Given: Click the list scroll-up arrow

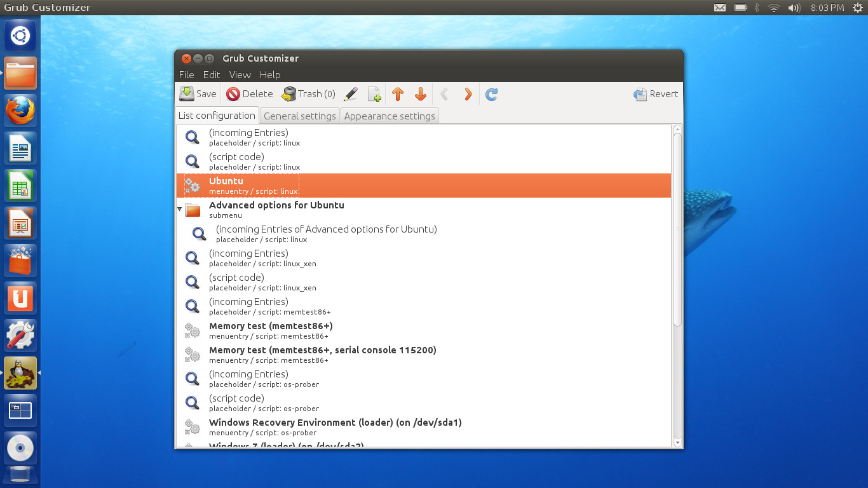Looking at the screenshot, I should (677, 129).
